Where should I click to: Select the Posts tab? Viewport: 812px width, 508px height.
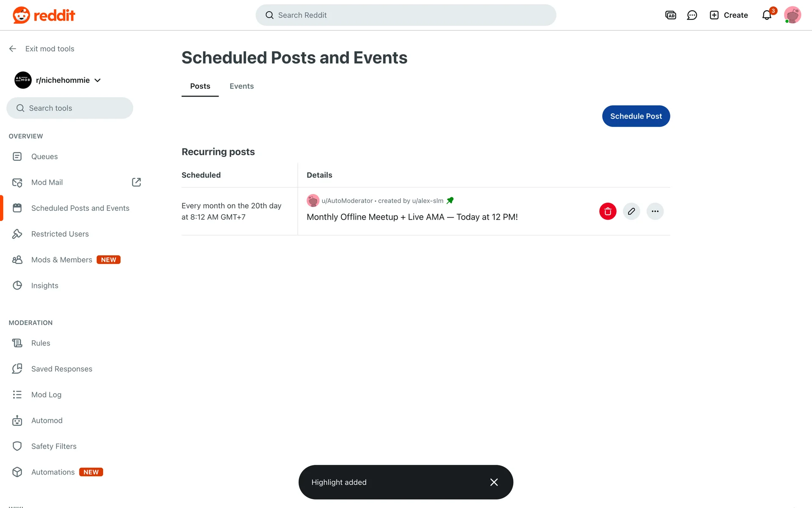point(200,86)
